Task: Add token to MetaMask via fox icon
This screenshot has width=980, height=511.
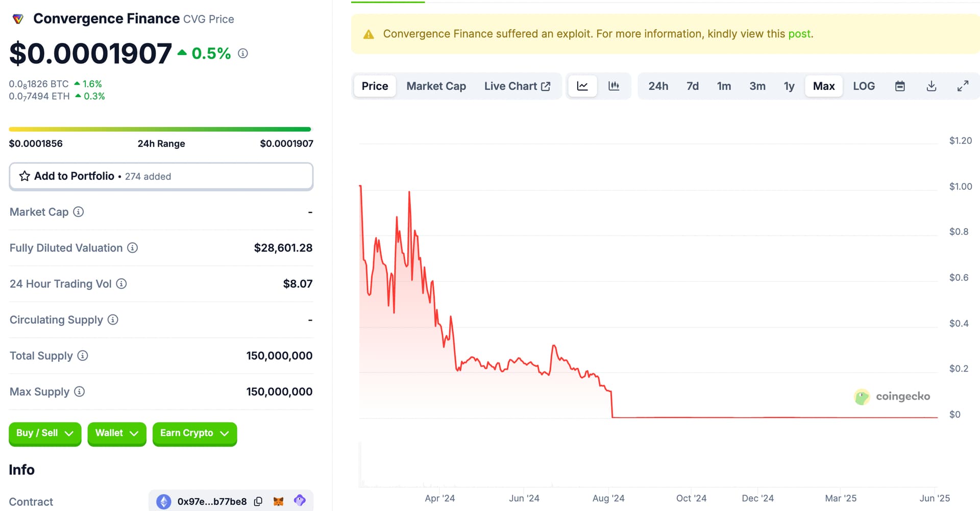Action: coord(278,501)
